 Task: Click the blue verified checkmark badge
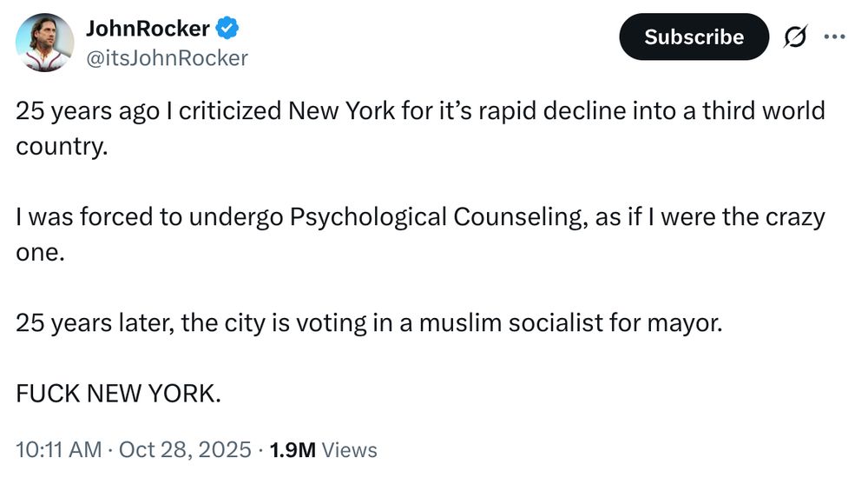coord(227,29)
